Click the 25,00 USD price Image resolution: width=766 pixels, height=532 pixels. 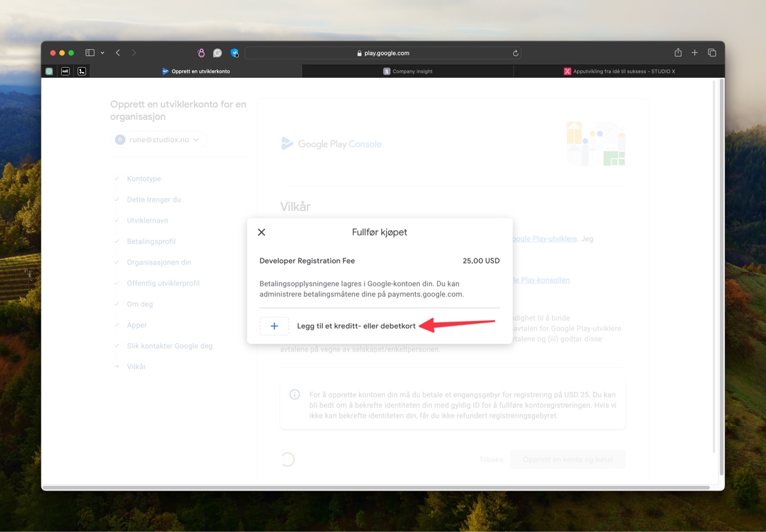tap(481, 261)
